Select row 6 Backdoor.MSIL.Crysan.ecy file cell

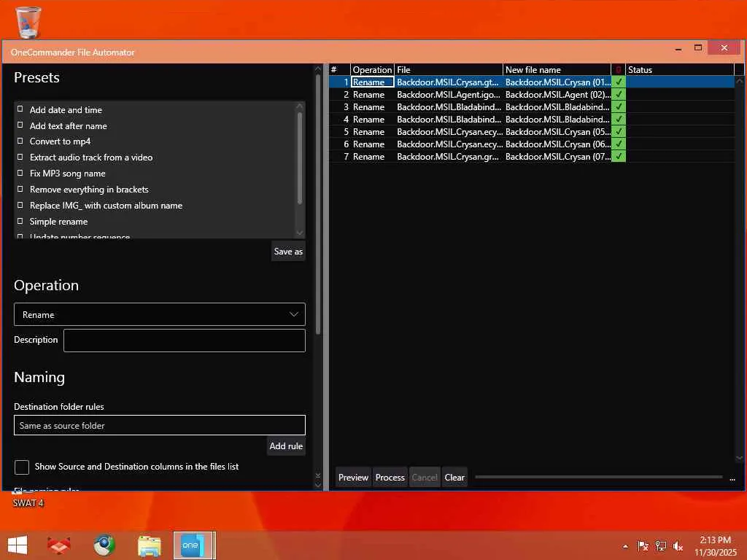pos(449,144)
